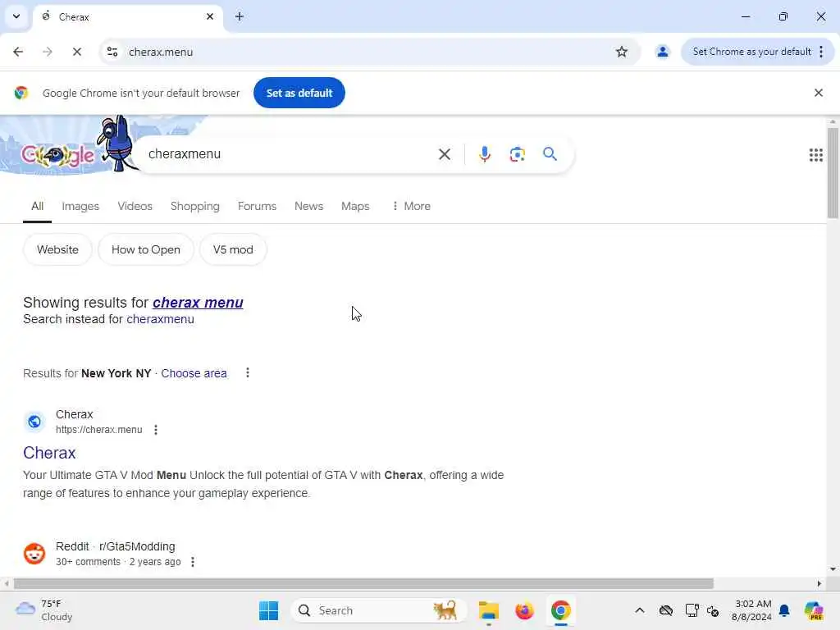The height and width of the screenshot is (630, 840).
Task: Search by image with Lens icon
Action: tap(517, 154)
